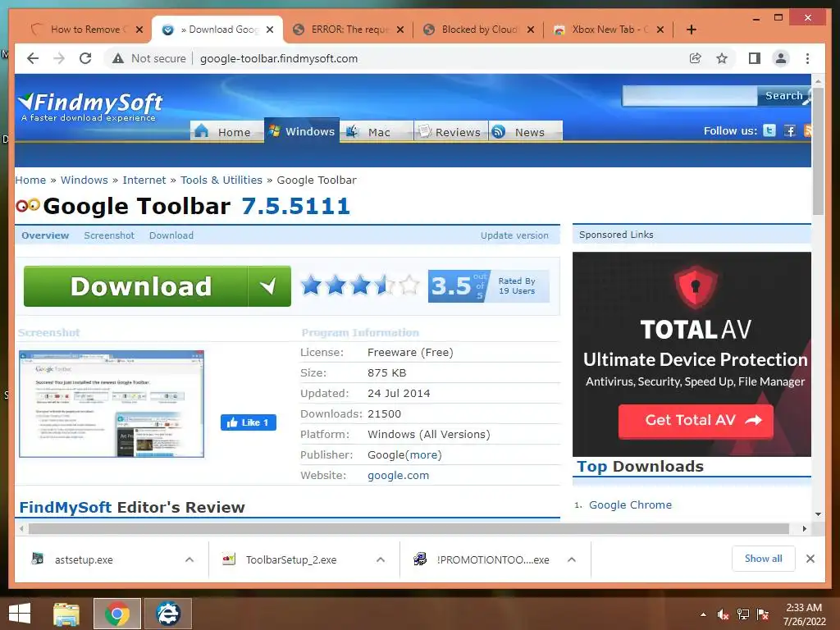Click the big green Download button

(x=157, y=286)
